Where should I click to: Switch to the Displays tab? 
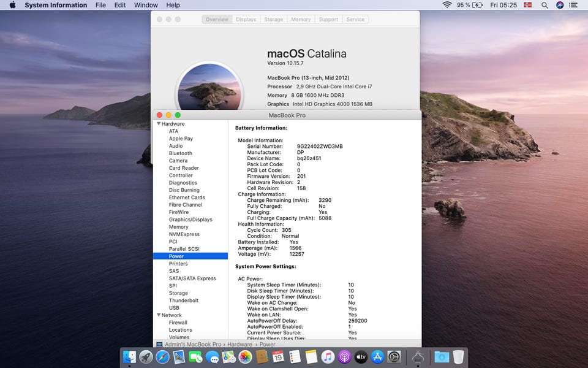click(x=246, y=20)
